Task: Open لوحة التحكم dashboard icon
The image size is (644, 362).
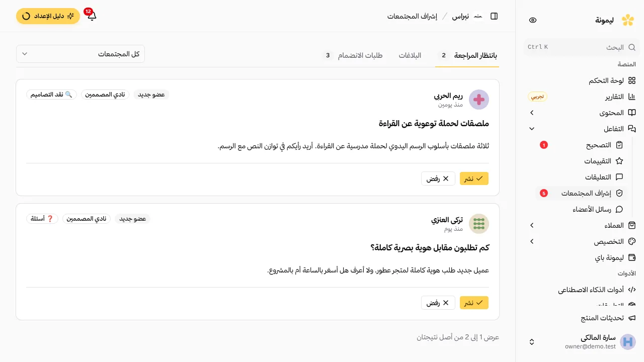Action: (632, 80)
